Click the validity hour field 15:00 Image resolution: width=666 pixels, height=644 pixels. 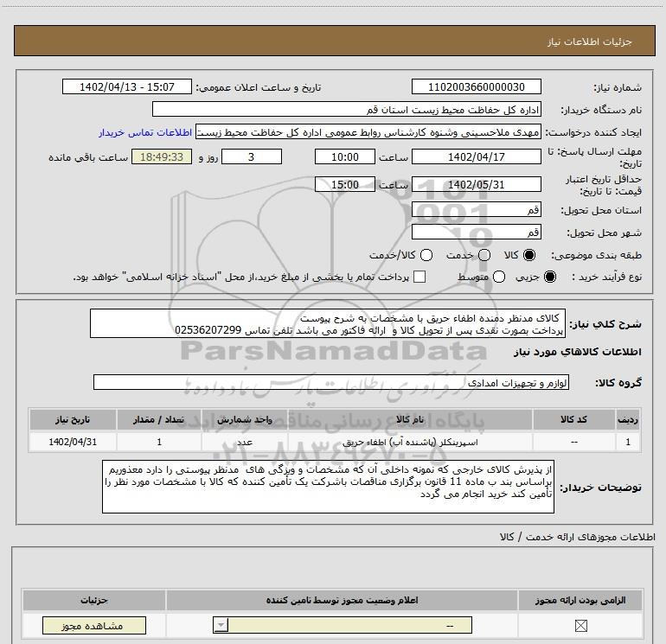pos(345,185)
